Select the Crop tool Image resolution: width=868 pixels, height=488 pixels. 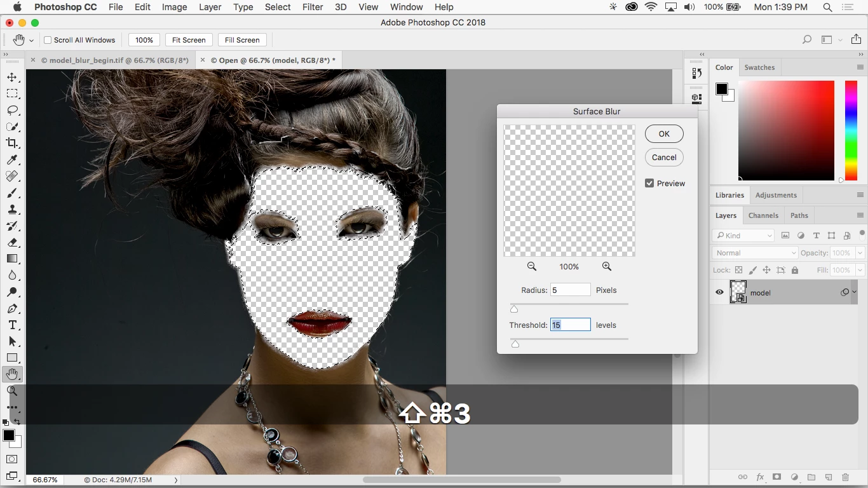(x=12, y=143)
